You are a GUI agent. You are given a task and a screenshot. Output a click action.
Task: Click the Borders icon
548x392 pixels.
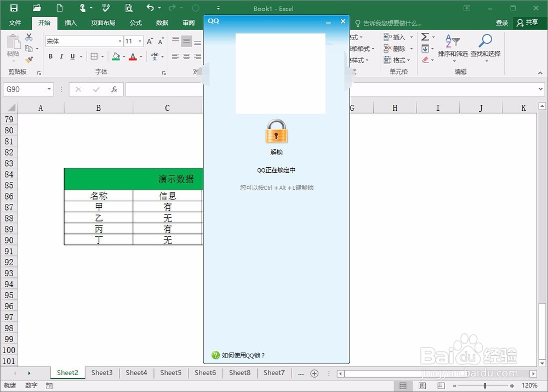(x=94, y=56)
